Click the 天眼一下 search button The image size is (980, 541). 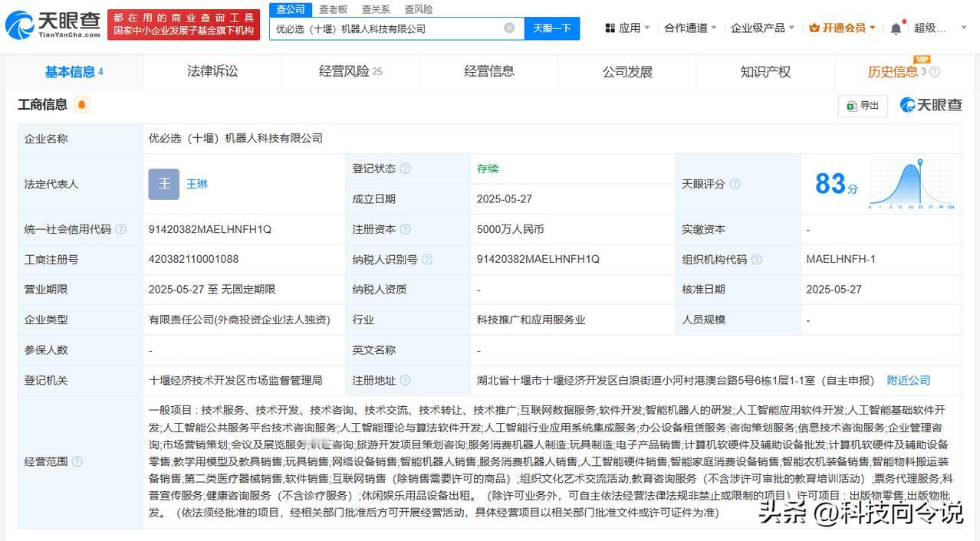(552, 28)
